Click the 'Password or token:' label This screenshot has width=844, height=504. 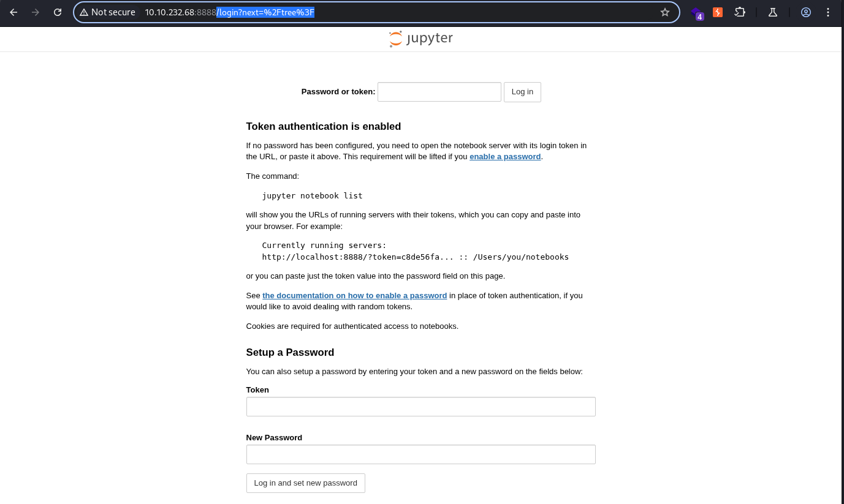[x=338, y=92]
